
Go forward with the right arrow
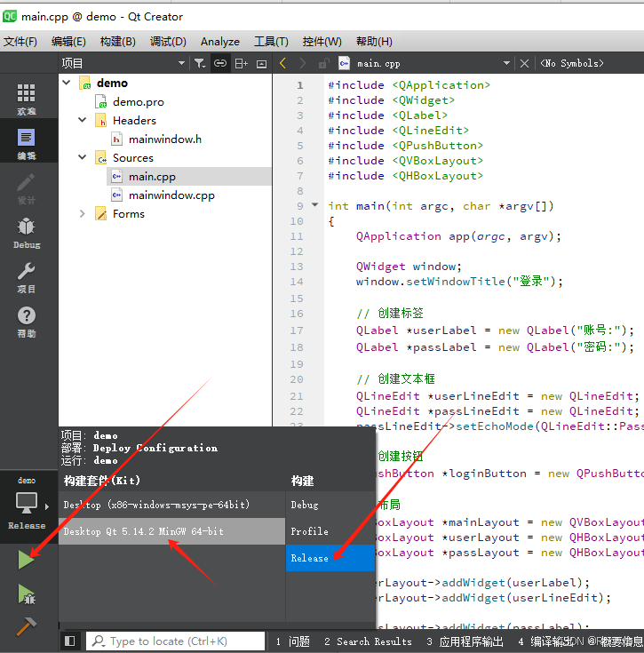[x=302, y=63]
